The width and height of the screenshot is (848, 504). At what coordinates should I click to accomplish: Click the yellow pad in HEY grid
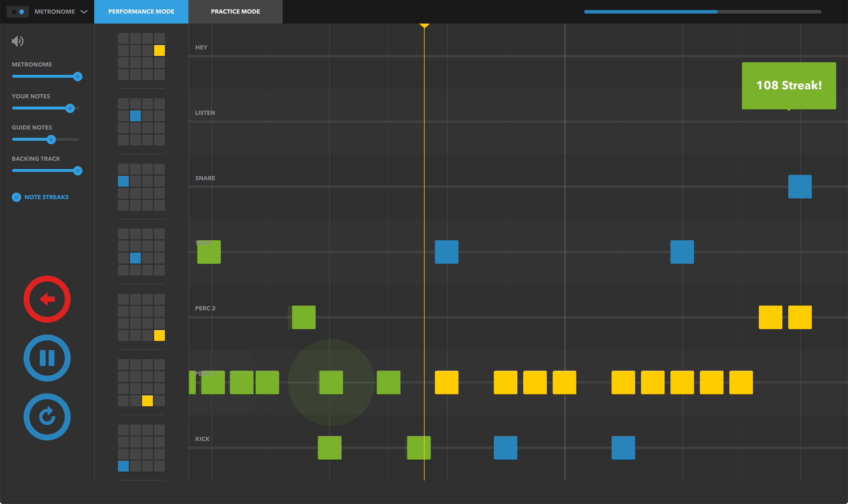pyautogui.click(x=159, y=51)
